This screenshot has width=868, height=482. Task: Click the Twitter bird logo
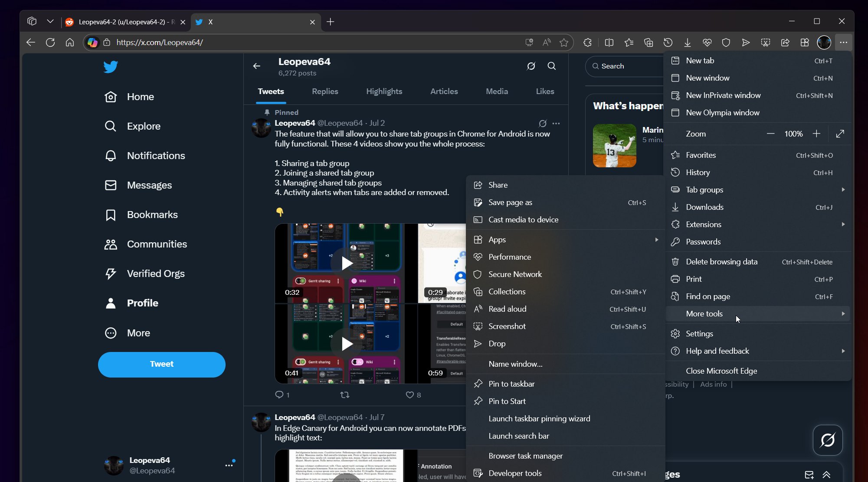[x=111, y=67]
